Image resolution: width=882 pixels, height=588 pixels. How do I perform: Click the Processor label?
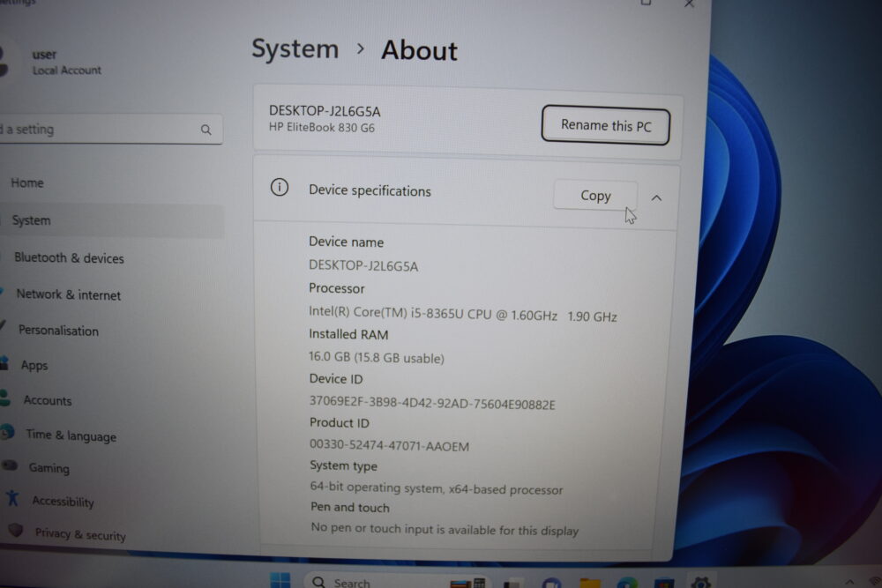pyautogui.click(x=337, y=288)
